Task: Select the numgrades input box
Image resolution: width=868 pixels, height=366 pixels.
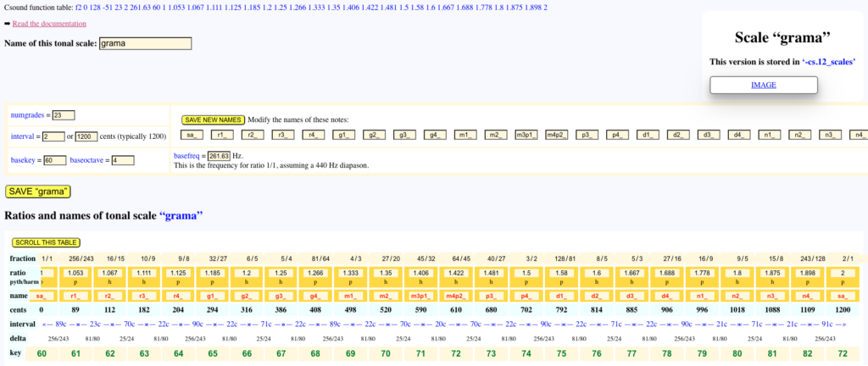Action: 64,115
